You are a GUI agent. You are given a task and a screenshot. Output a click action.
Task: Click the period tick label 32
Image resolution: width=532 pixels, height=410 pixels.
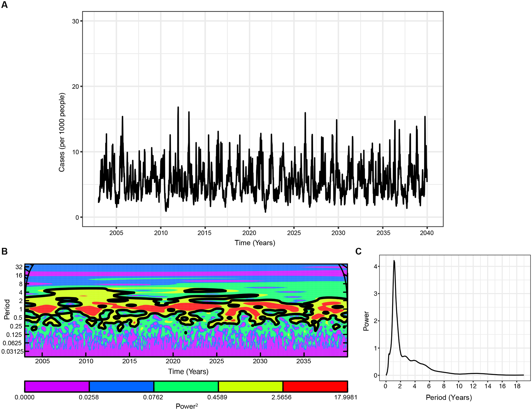(19, 267)
